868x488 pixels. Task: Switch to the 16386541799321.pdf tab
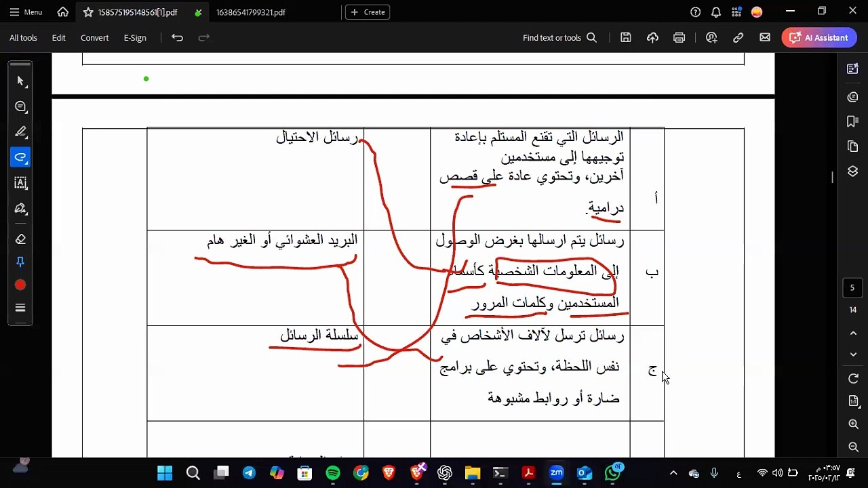[251, 12]
